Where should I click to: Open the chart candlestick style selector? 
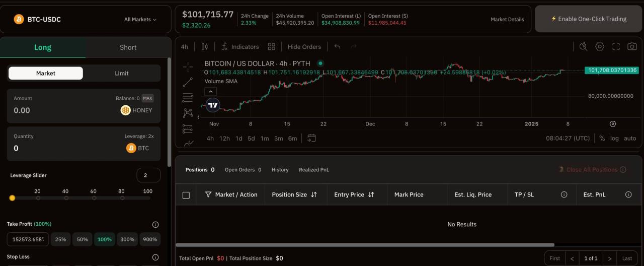click(204, 47)
